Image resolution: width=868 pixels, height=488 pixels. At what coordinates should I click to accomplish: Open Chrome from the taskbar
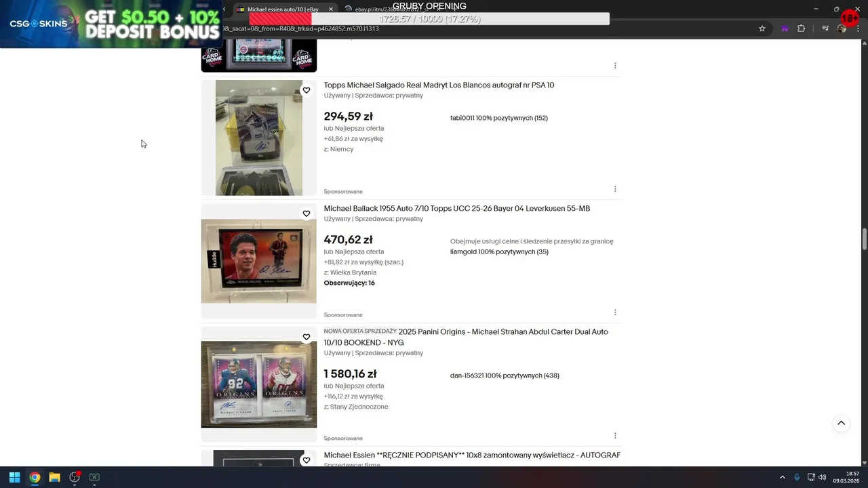coord(35,477)
